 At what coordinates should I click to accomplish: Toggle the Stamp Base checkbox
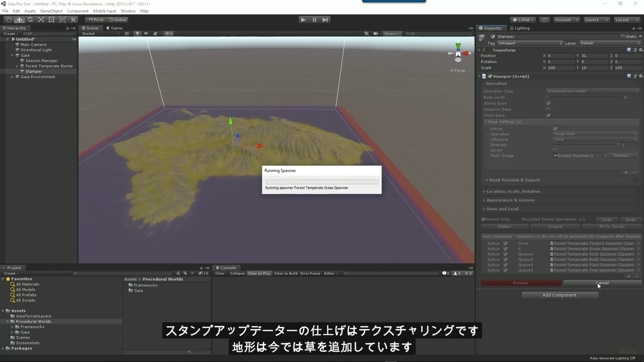(x=548, y=104)
